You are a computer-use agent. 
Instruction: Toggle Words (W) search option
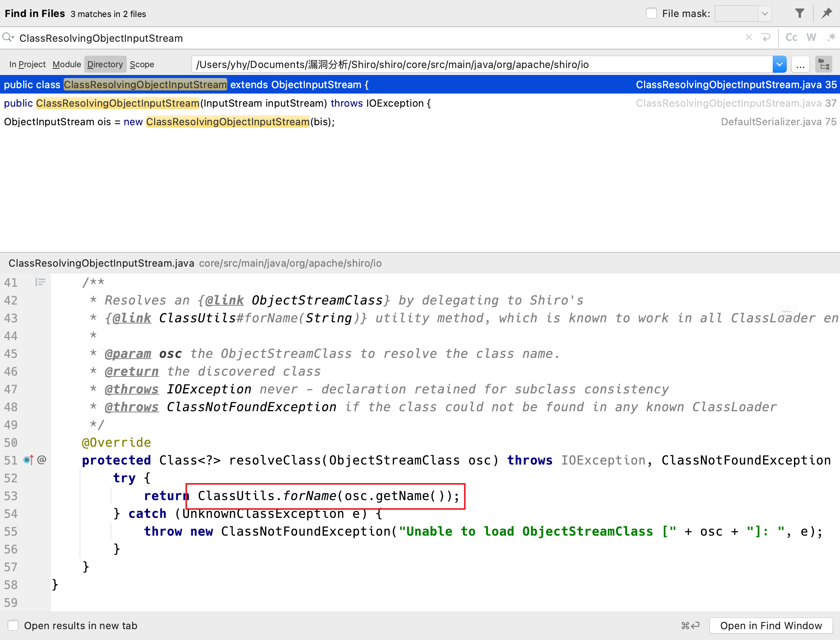[x=811, y=37]
